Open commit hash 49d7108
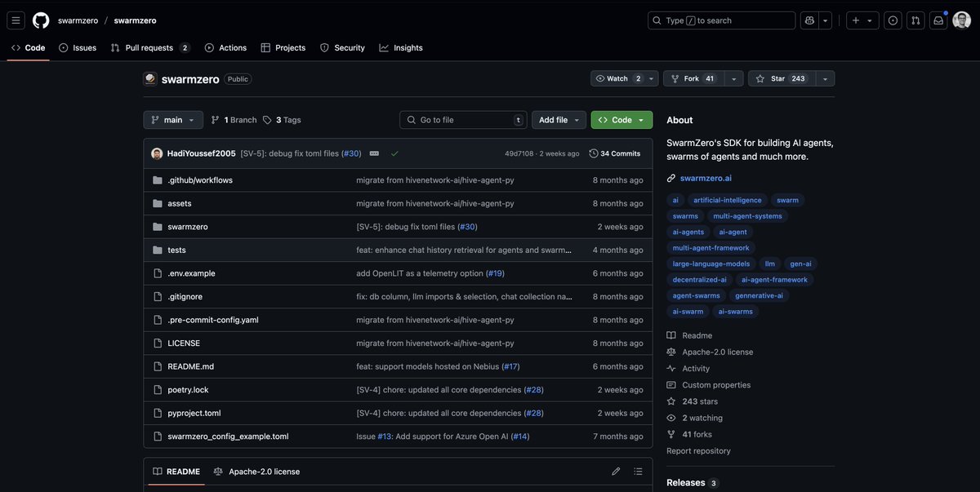Image resolution: width=980 pixels, height=492 pixels. [519, 153]
